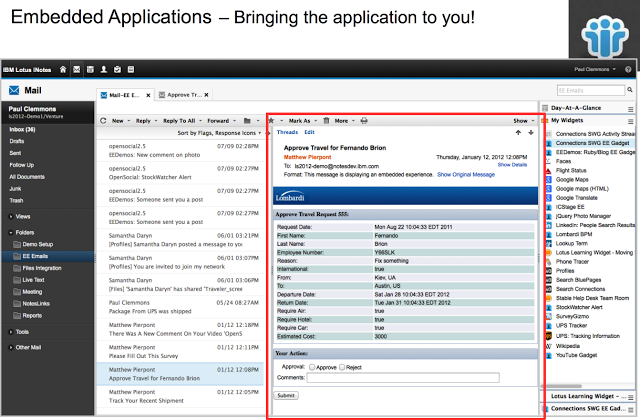Open My Widgets panel menu icon
Image resolution: width=640 pixels, height=420 pixels.
[631, 121]
